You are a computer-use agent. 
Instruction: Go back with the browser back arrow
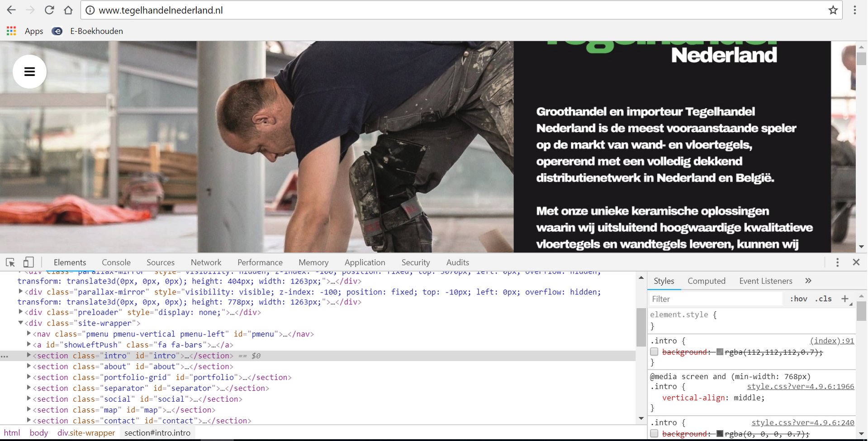click(11, 10)
